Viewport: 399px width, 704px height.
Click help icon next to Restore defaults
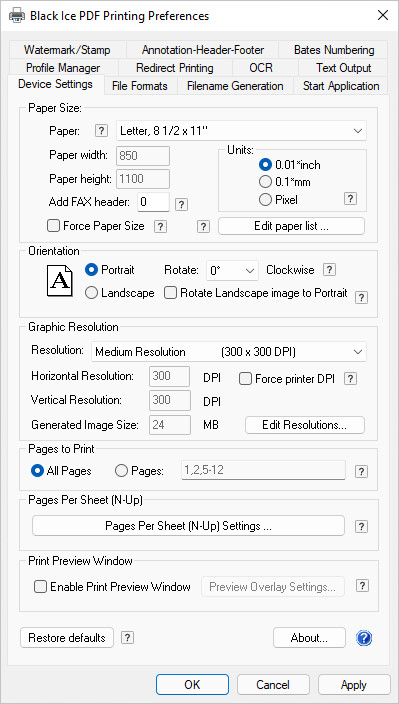click(x=127, y=637)
